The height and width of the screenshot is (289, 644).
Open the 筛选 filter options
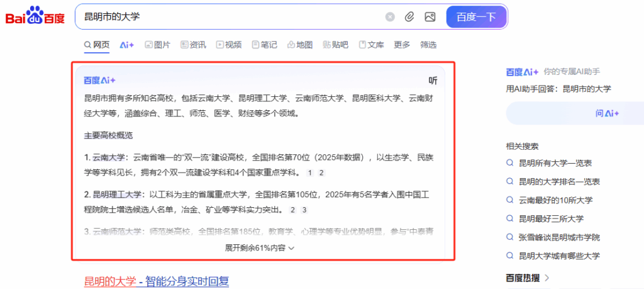coord(428,45)
